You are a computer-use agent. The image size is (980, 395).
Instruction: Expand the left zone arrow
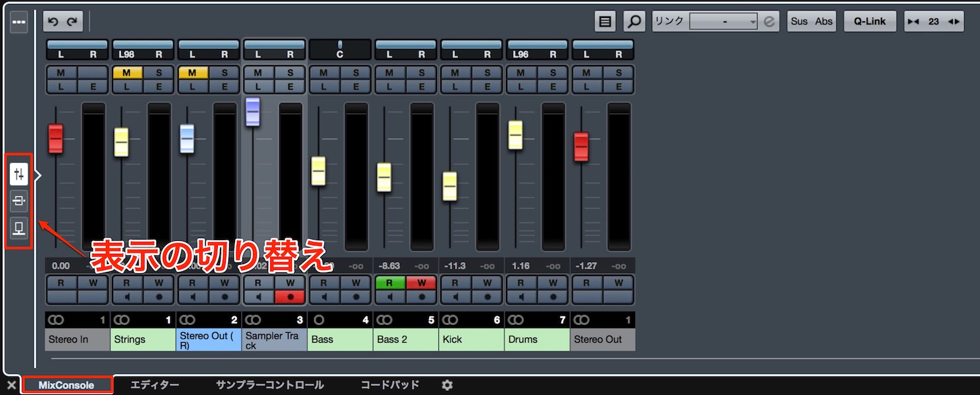pyautogui.click(x=38, y=175)
